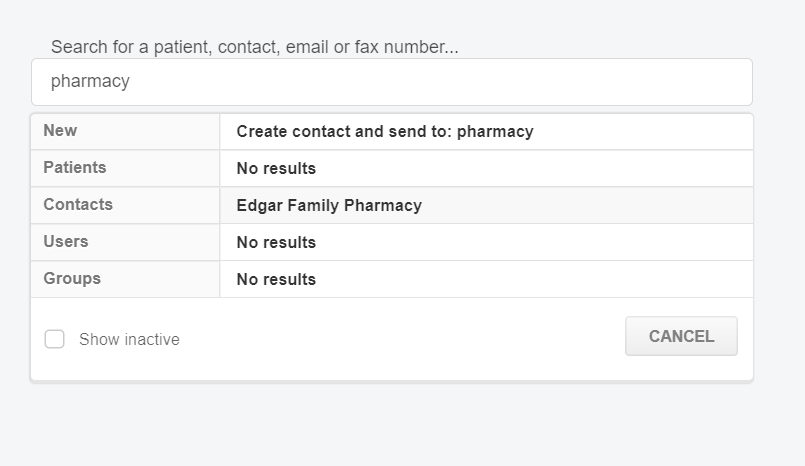Click the "Search for a patient, contact..." label
The image size is (805, 466).
point(254,47)
